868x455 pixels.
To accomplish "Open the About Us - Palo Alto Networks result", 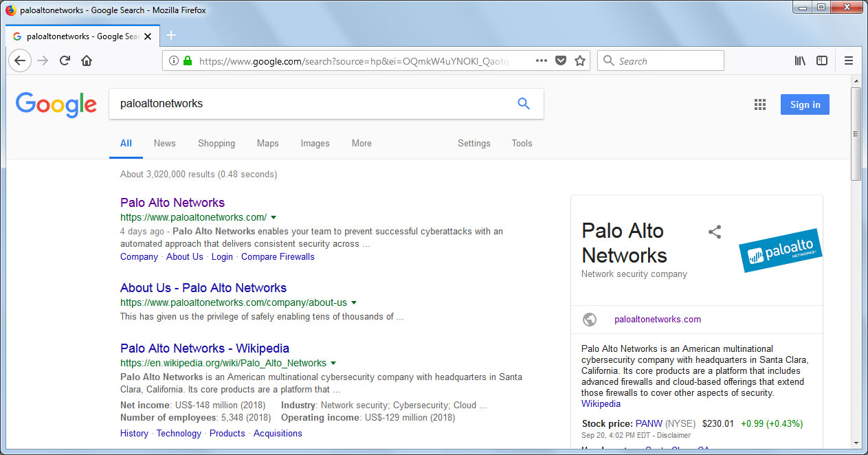I will click(x=203, y=288).
